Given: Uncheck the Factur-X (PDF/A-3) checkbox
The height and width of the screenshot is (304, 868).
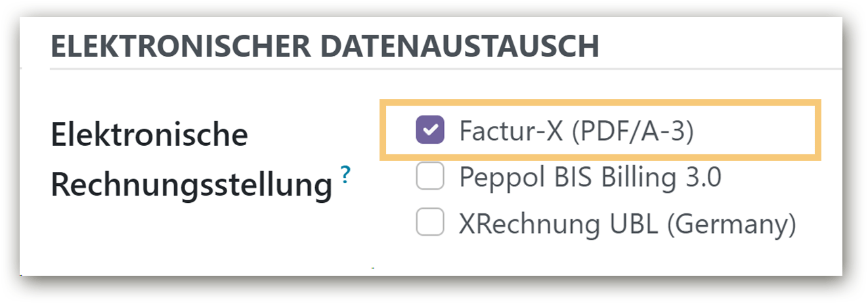Looking at the screenshot, I should pyautogui.click(x=430, y=130).
